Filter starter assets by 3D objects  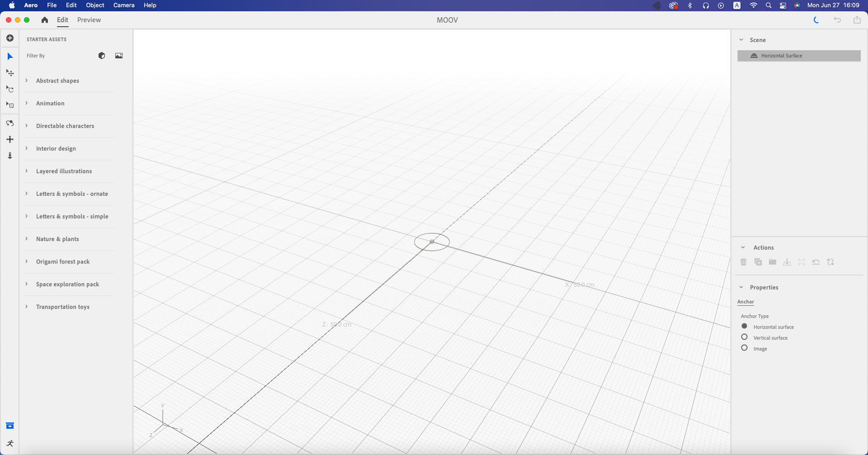[x=102, y=56]
